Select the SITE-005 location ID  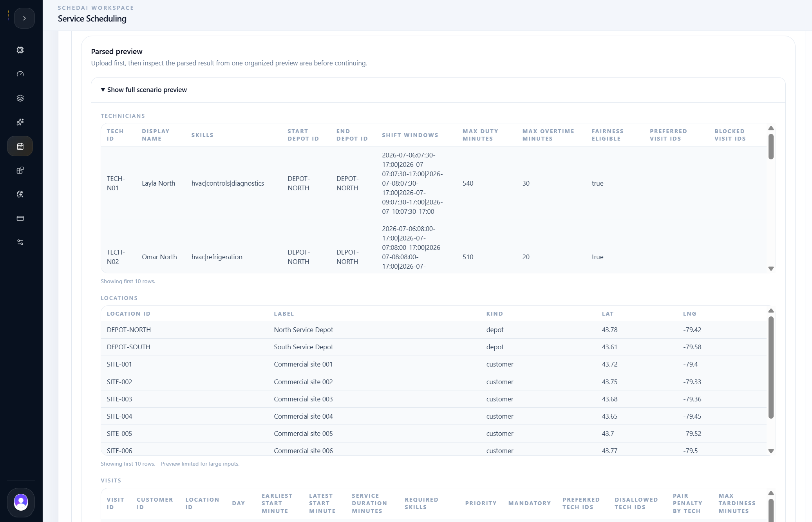click(119, 433)
